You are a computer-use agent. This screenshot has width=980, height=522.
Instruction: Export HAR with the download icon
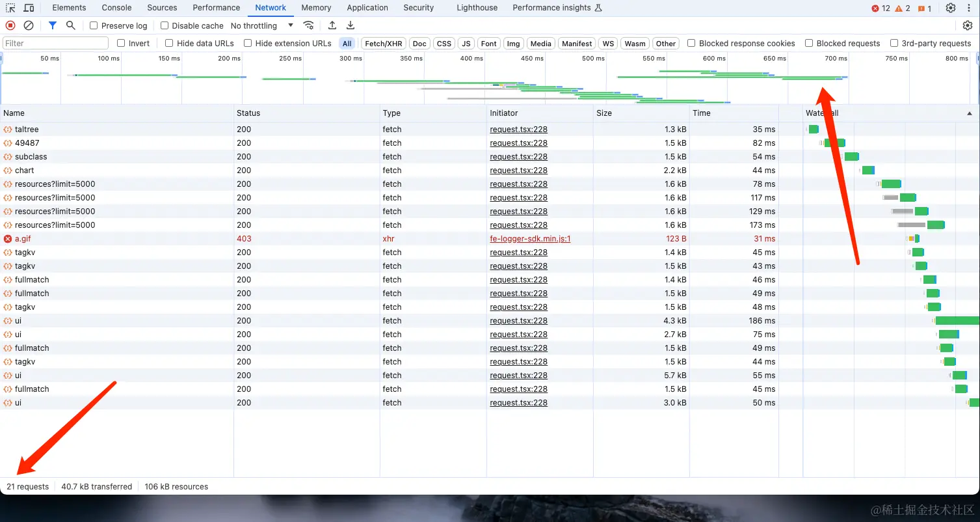[351, 25]
